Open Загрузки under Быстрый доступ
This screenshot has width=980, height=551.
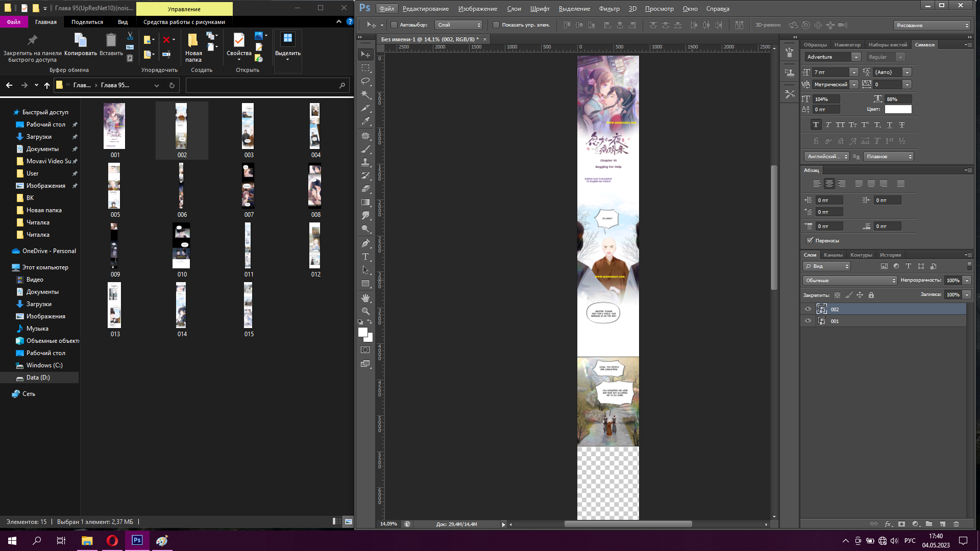point(39,137)
